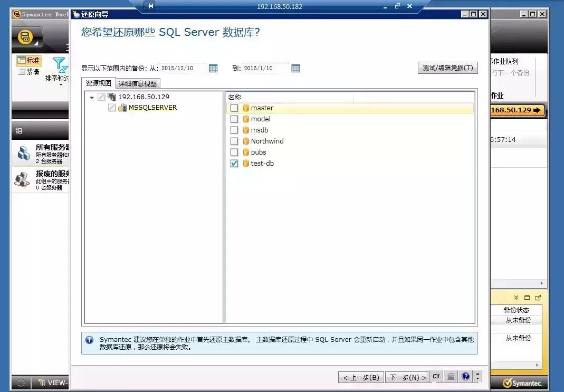
Task: Click the model database icon
Action: (246, 119)
